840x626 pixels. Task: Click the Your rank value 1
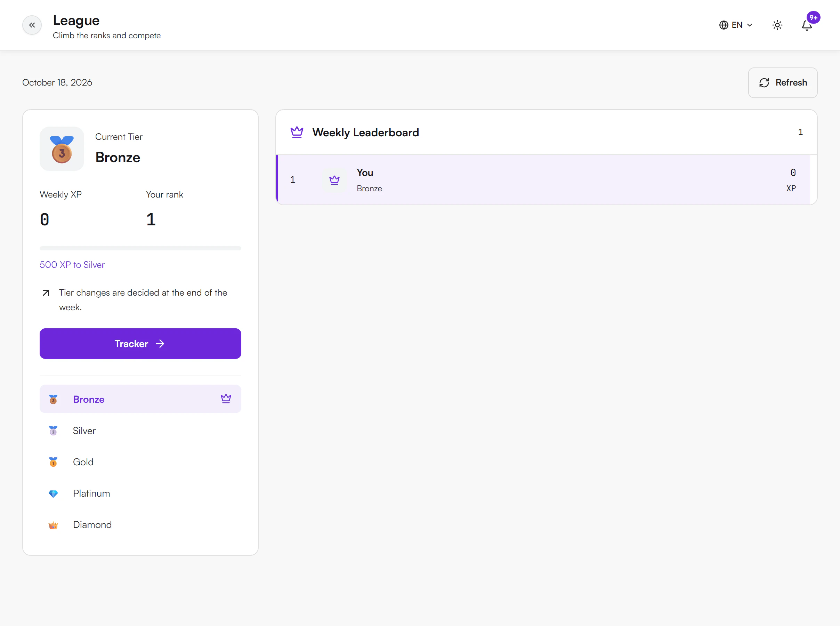tap(151, 219)
